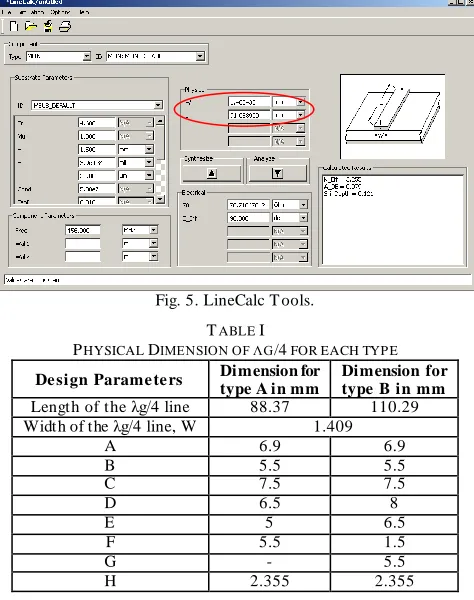Click the Cond value field in substrate parameters
Image resolution: width=474 pixels, height=600 pixels.
tap(97, 189)
